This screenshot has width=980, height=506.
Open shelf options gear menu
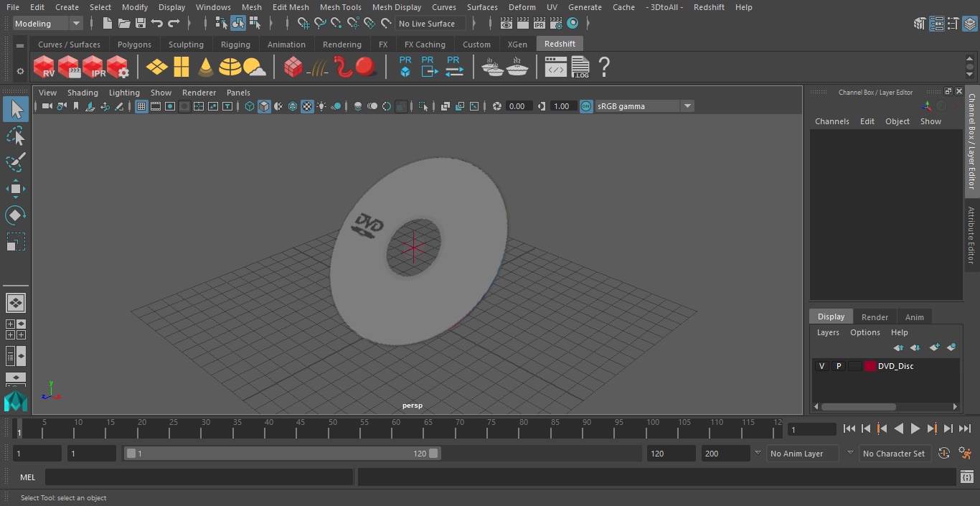(x=20, y=71)
